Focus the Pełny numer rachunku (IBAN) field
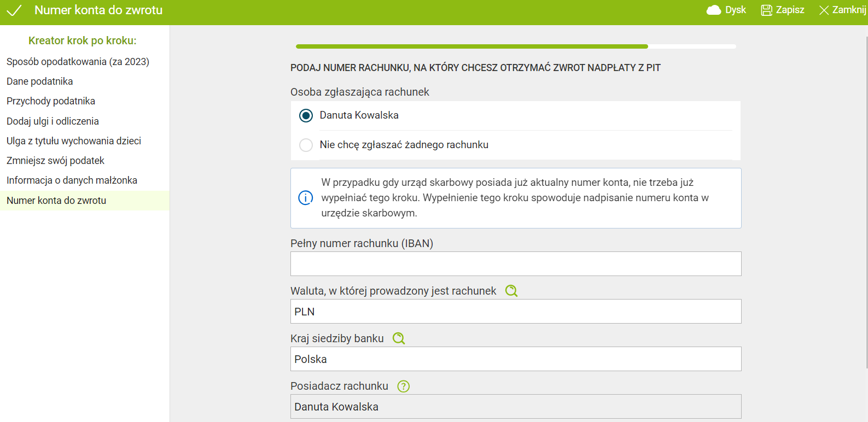The image size is (868, 422). click(x=516, y=264)
